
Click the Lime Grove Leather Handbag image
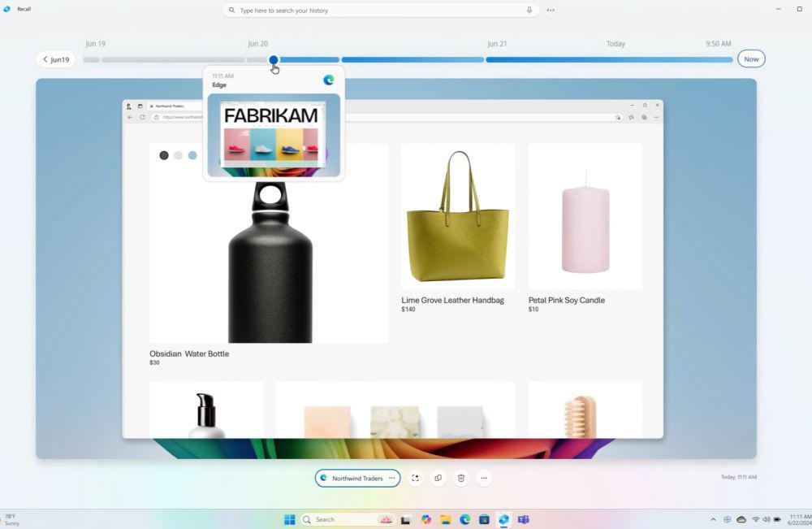458,217
